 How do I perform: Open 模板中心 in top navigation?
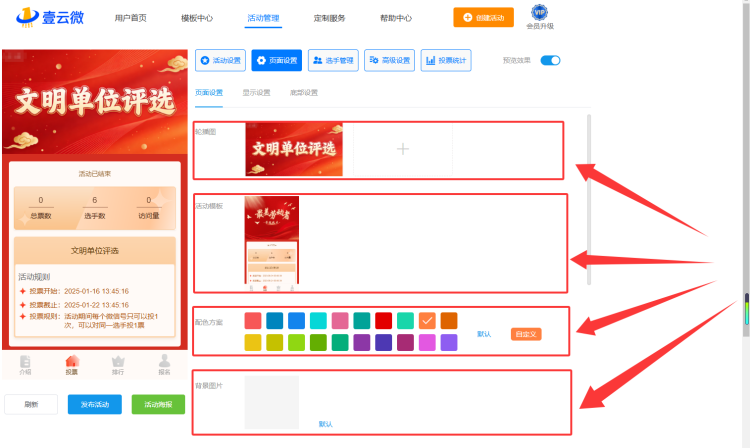[197, 18]
